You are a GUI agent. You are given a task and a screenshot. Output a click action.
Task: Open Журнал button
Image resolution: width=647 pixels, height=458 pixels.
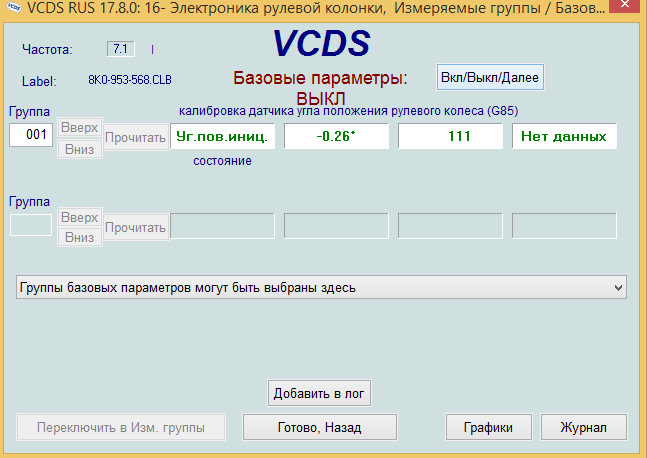(x=583, y=427)
